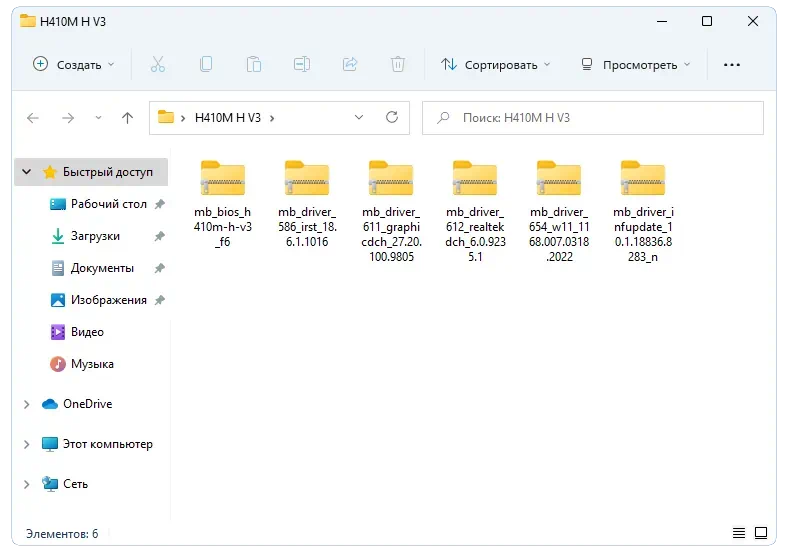Open the Сортировать sort dropdown
This screenshot has width=787, height=557.
tap(495, 65)
